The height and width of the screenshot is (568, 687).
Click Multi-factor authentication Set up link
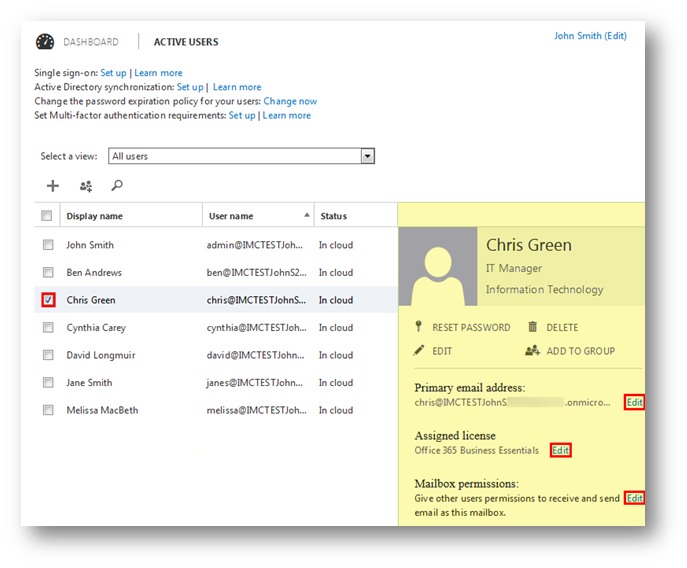pyautogui.click(x=242, y=115)
